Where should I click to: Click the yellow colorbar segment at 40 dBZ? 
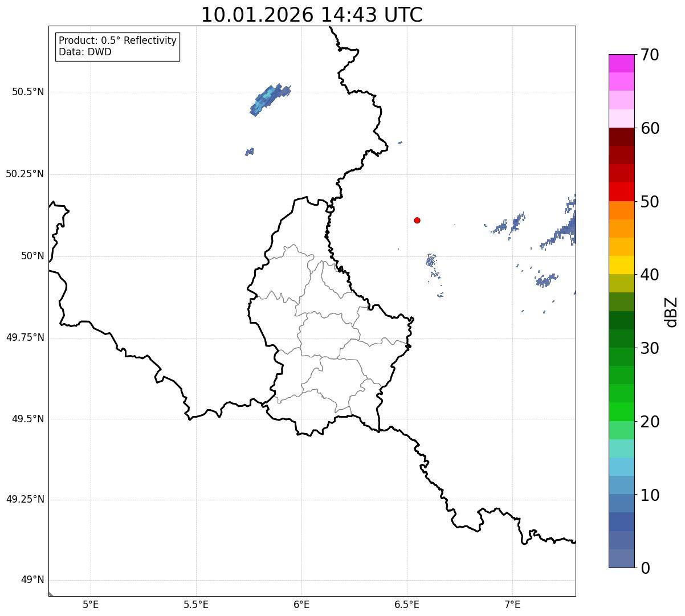click(622, 265)
